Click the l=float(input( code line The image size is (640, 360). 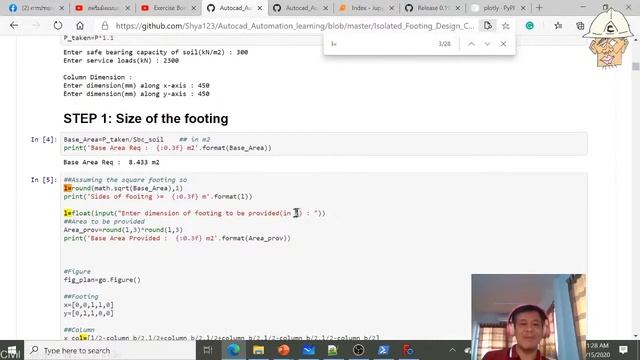pos(194,213)
